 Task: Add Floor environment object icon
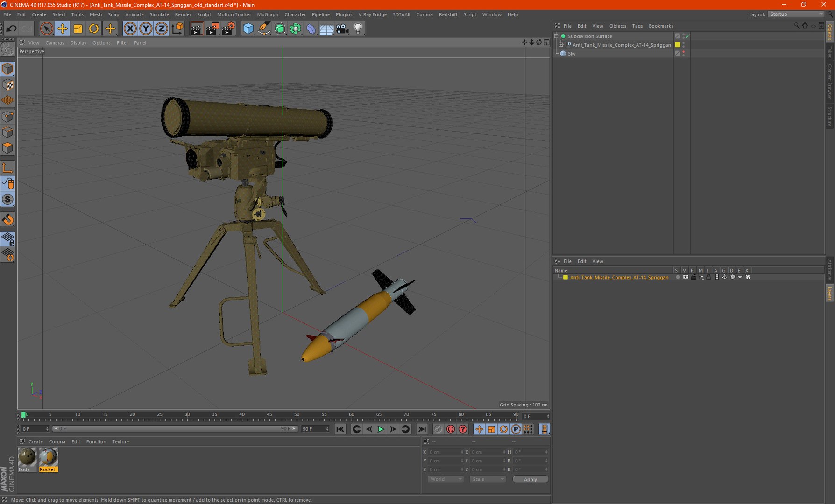(x=326, y=28)
